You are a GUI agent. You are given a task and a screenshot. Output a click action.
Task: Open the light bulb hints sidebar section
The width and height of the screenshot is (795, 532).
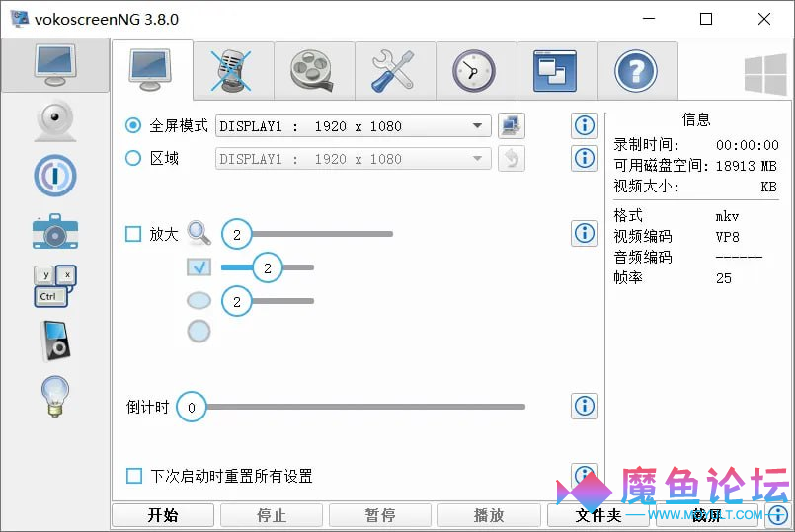[x=55, y=396]
